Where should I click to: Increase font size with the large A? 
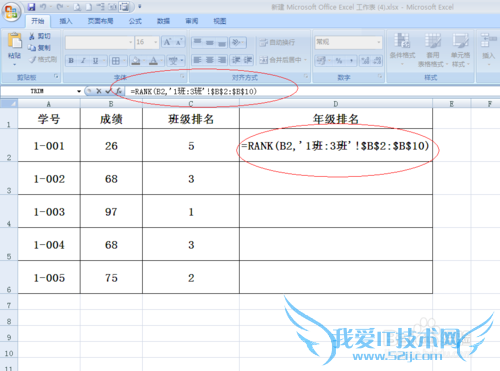tap(167, 42)
